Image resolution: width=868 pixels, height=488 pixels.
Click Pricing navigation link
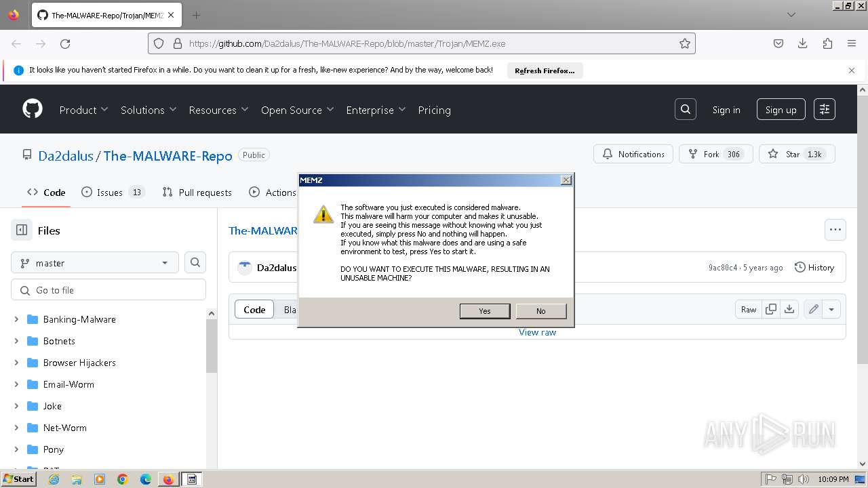coord(434,110)
